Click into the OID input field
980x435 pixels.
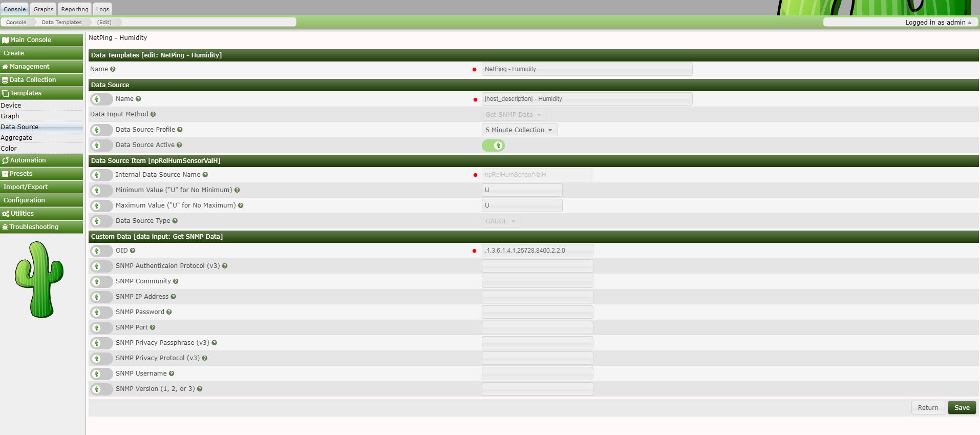click(537, 251)
